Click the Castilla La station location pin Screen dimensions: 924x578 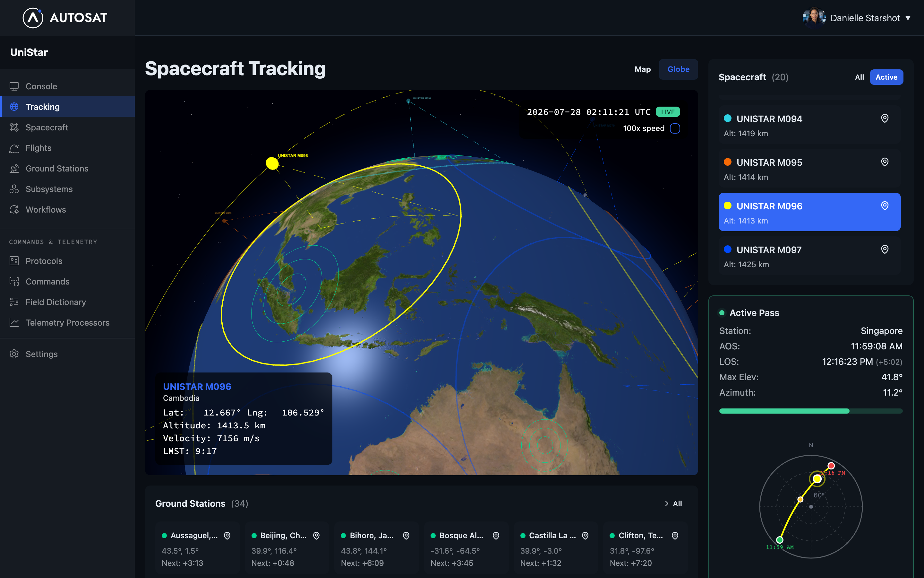585,536
